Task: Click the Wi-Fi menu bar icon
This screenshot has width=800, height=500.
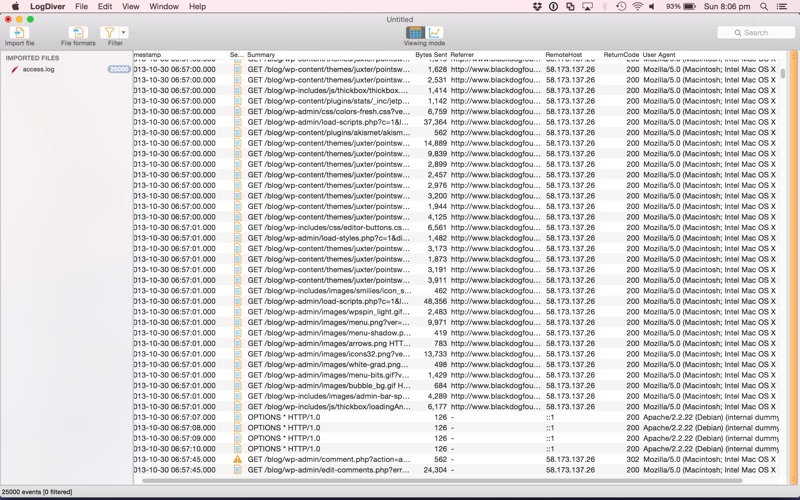Action: pyautogui.click(x=637, y=7)
